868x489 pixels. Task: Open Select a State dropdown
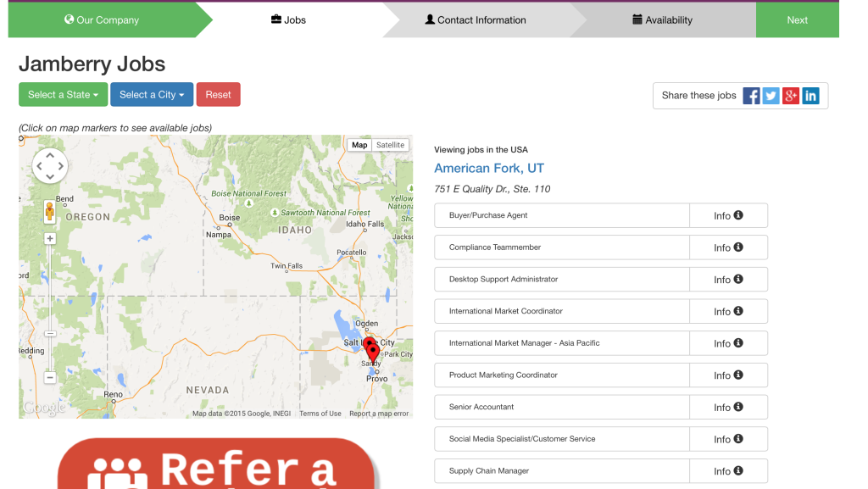click(63, 95)
